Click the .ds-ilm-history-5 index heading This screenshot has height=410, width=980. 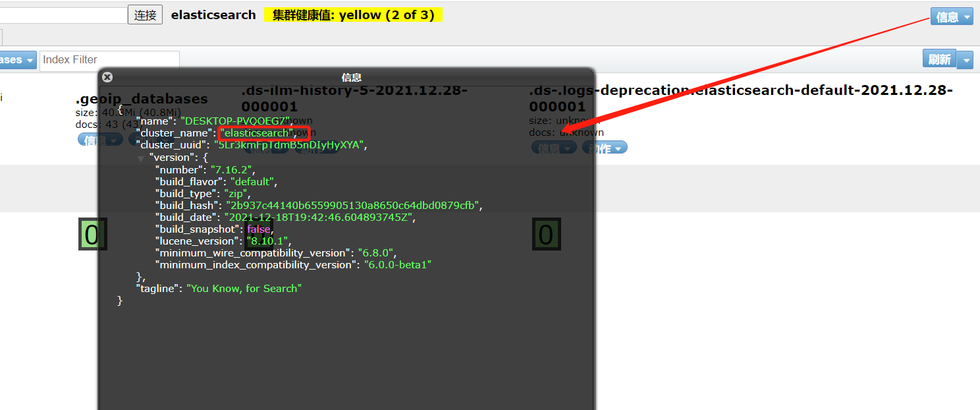(x=354, y=98)
